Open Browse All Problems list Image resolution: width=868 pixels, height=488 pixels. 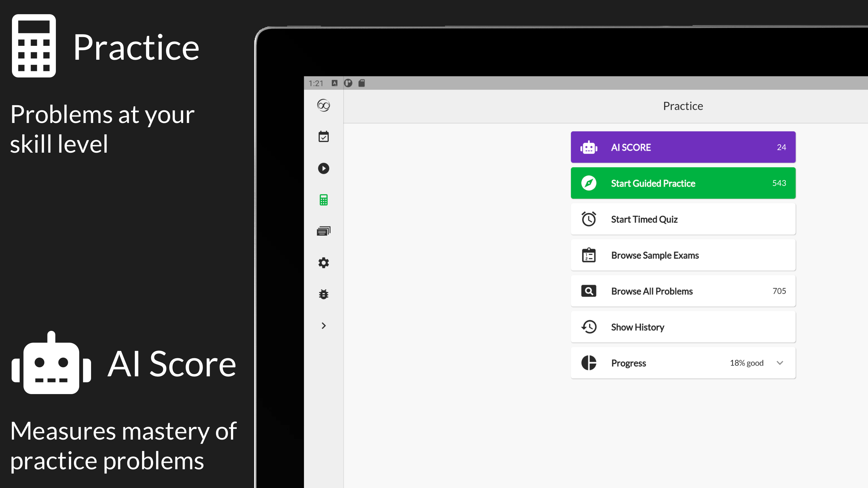click(683, 291)
